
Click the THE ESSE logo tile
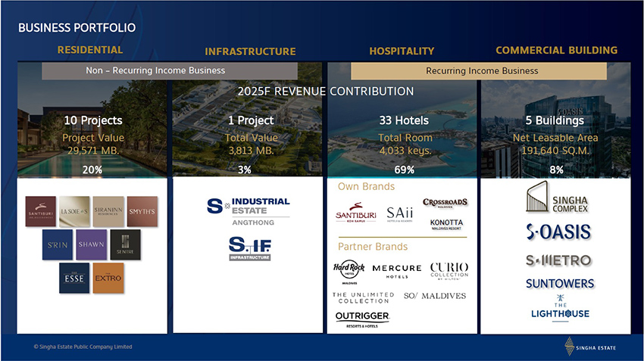click(74, 278)
